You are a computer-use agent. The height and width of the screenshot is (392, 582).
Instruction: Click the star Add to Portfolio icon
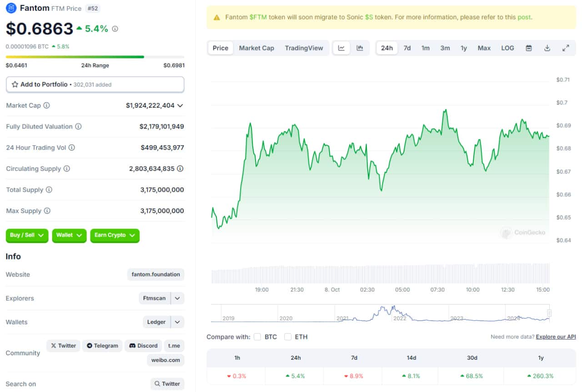15,84
